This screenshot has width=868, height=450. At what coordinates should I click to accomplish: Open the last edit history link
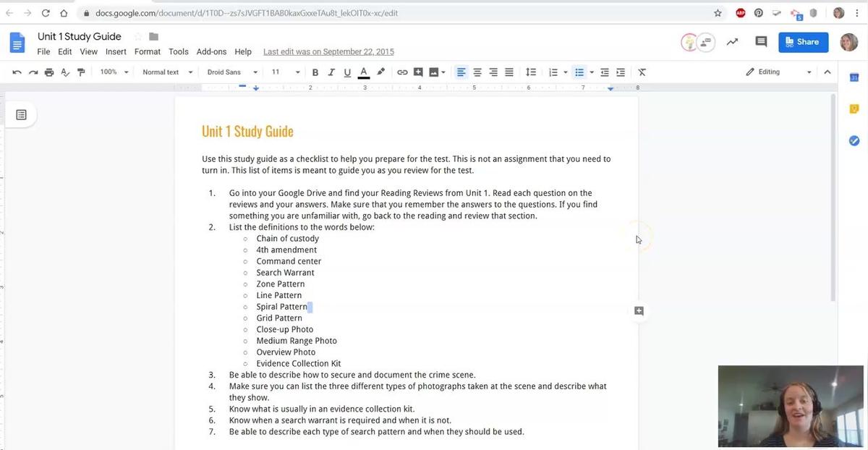tap(328, 52)
